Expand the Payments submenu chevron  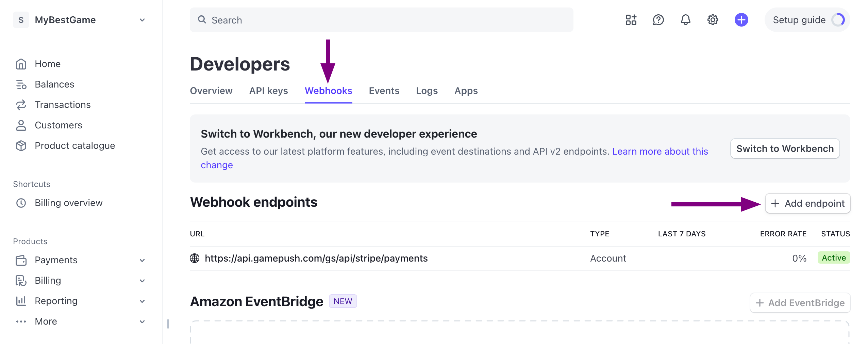tap(142, 260)
